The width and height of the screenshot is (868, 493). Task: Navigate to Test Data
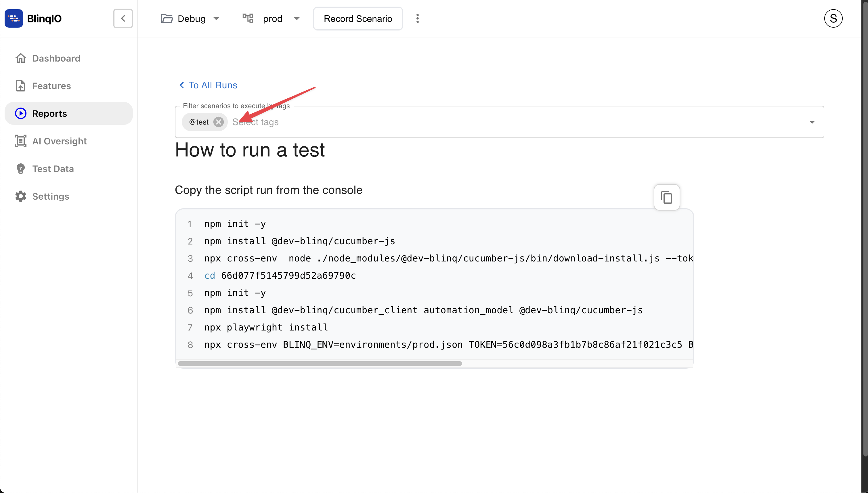pos(69,169)
